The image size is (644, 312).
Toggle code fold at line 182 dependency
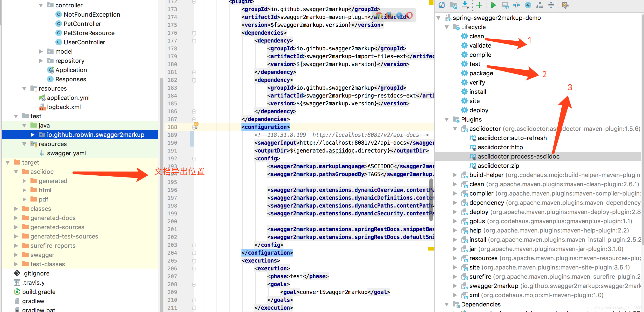(x=194, y=80)
